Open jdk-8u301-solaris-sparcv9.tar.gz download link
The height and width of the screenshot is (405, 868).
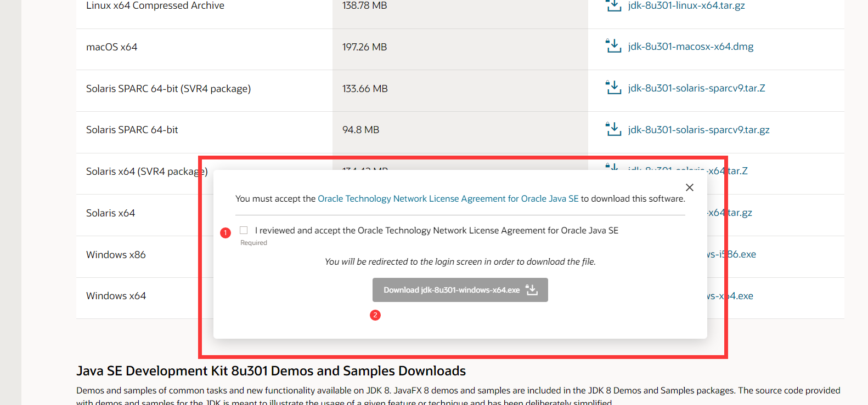pos(699,130)
